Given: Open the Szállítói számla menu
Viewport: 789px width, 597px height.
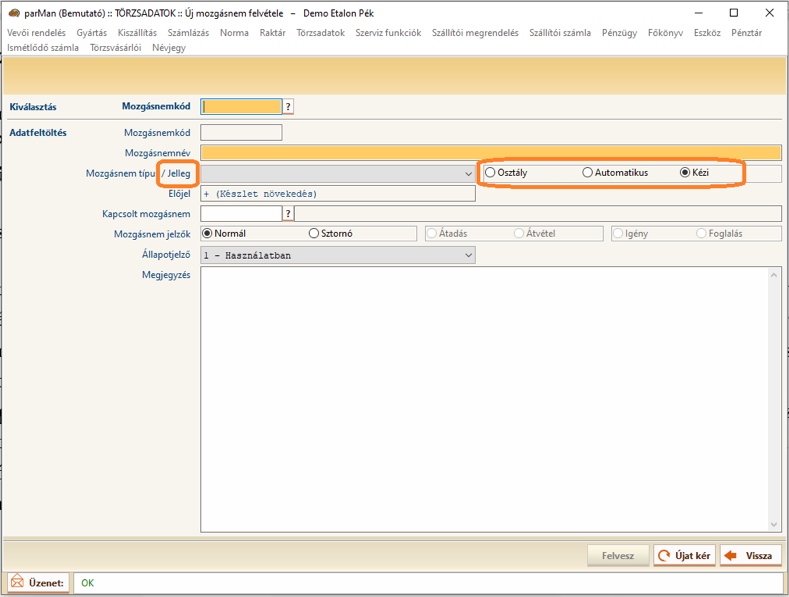Looking at the screenshot, I should click(x=560, y=33).
